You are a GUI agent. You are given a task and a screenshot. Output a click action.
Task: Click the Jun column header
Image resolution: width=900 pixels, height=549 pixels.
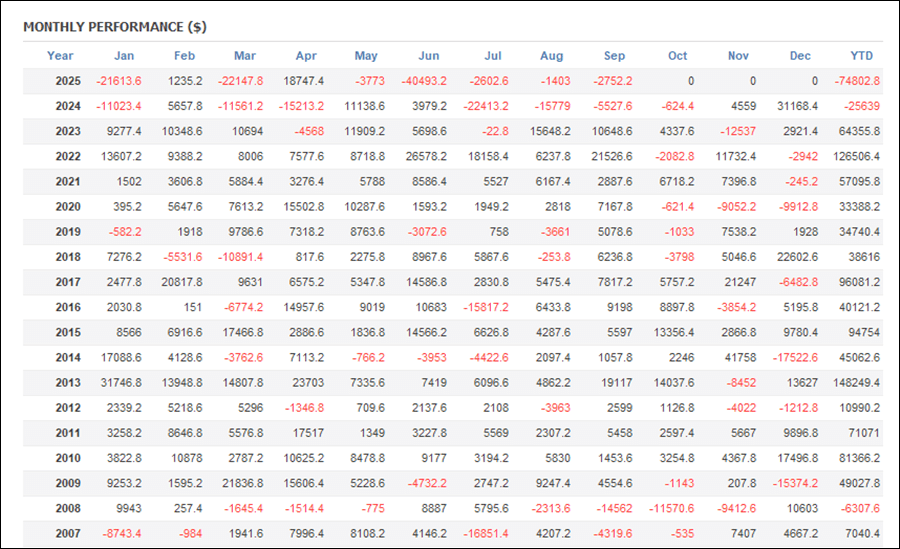(x=428, y=56)
